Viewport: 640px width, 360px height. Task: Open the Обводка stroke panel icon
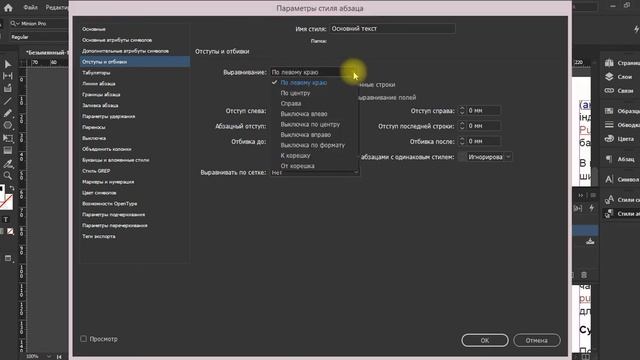pos(609,124)
